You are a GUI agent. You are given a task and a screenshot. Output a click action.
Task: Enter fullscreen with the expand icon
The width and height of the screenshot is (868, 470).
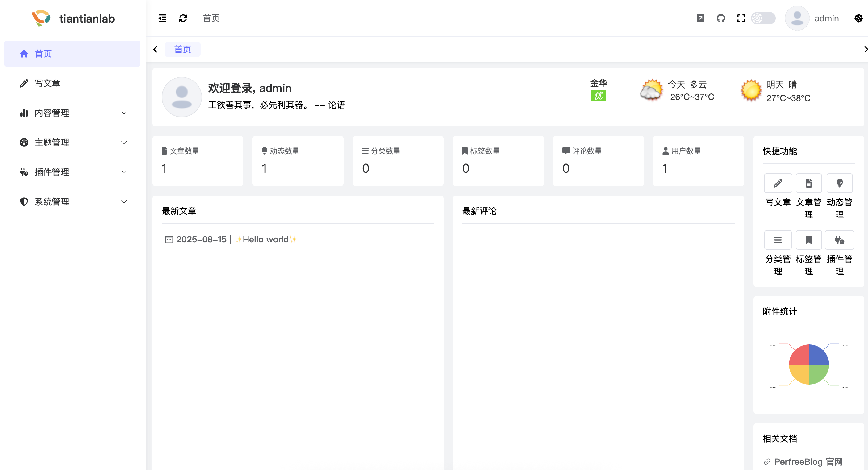pyautogui.click(x=741, y=18)
